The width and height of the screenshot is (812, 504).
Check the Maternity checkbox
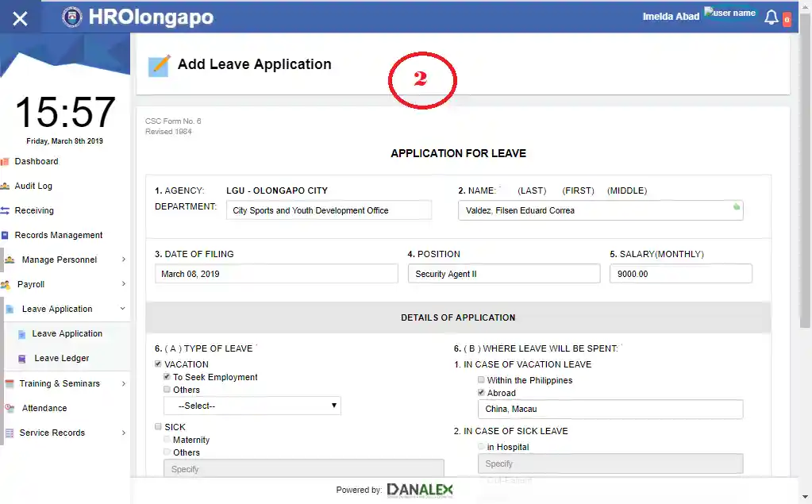coord(167,439)
